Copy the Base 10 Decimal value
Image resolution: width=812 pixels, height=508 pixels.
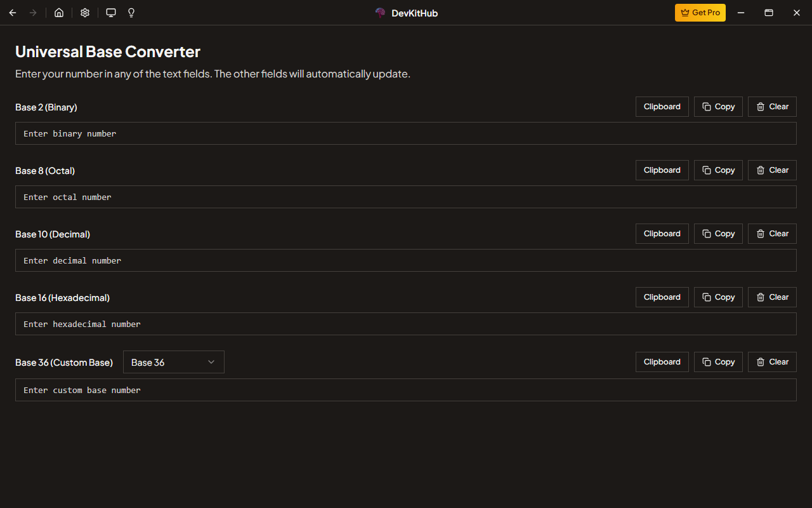(x=718, y=234)
